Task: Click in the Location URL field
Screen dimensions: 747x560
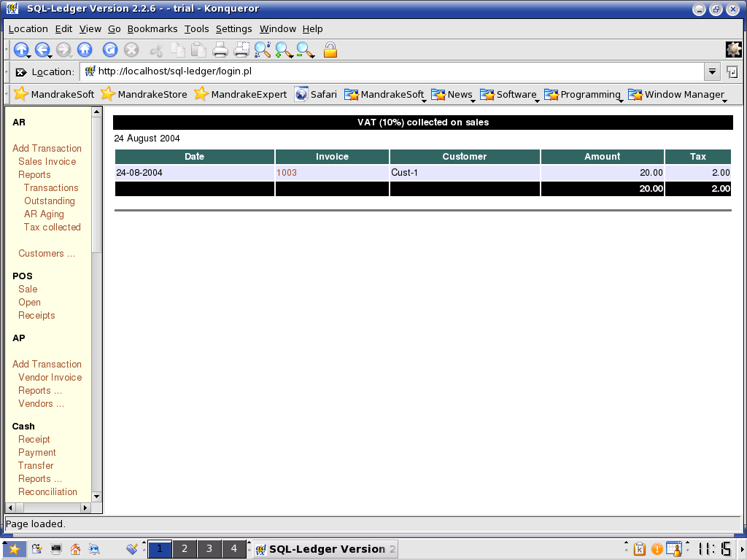Action: click(394, 71)
